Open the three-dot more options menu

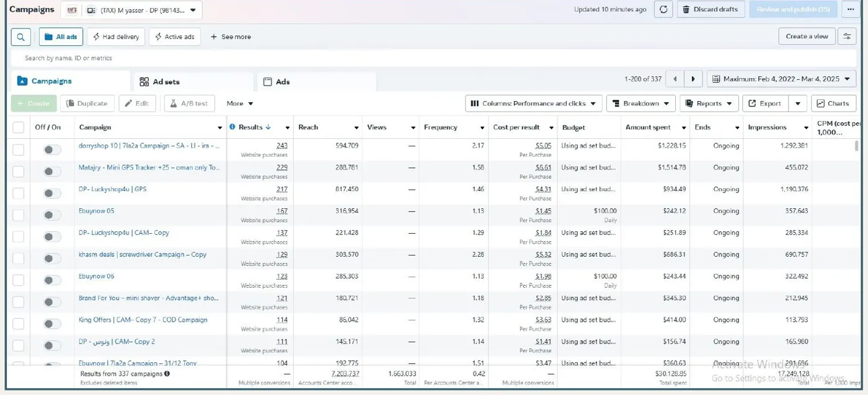[851, 9]
